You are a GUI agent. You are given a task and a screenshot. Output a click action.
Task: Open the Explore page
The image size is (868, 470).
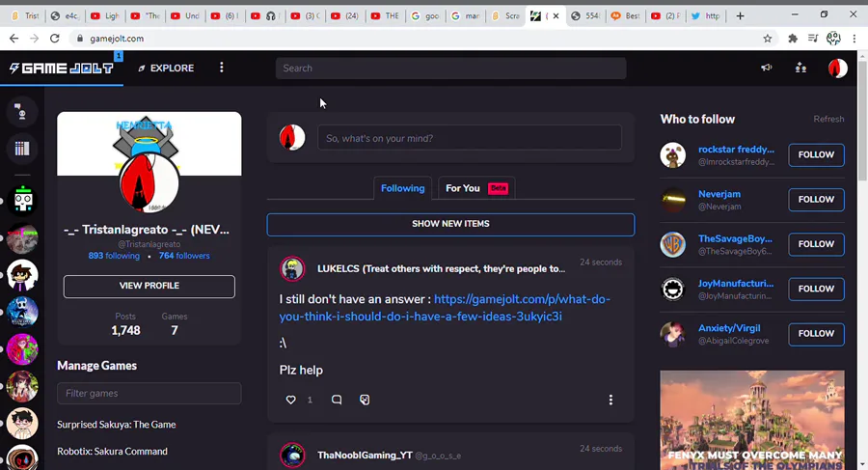click(166, 69)
